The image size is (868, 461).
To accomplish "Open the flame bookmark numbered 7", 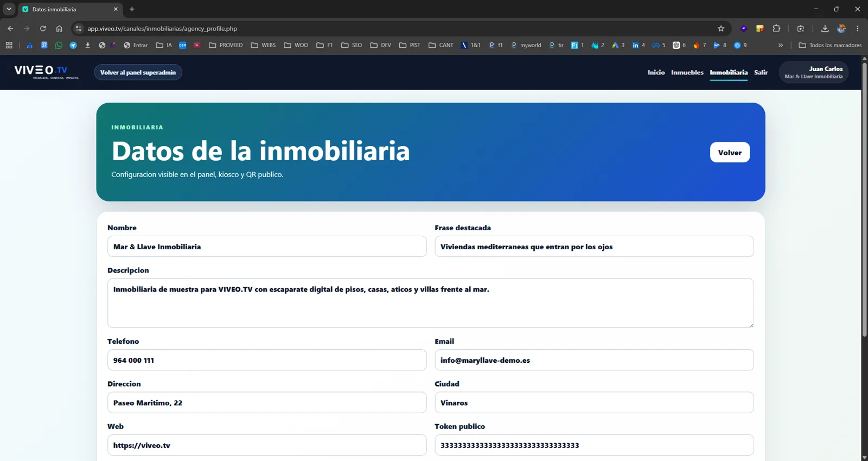I will tap(699, 45).
